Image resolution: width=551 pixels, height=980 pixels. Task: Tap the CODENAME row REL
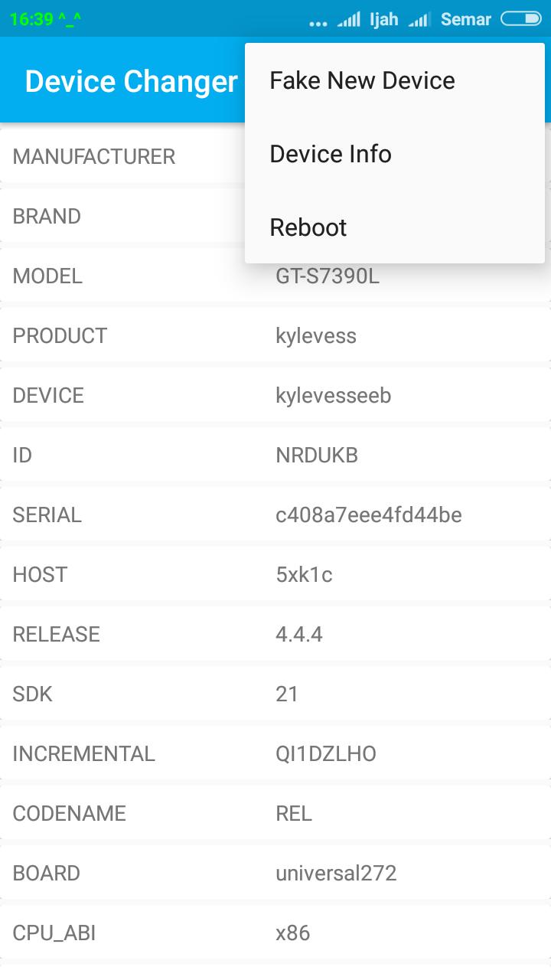(x=275, y=813)
